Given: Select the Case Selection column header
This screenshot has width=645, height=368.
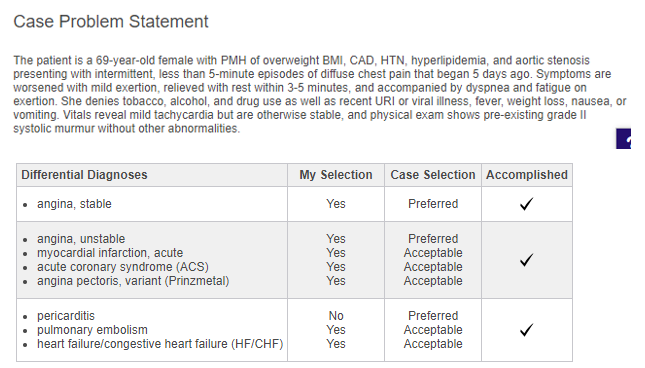Looking at the screenshot, I should pos(433,175).
